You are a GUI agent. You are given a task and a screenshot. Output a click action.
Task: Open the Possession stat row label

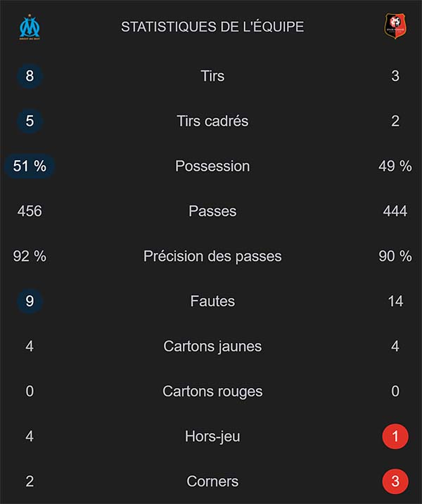point(212,166)
